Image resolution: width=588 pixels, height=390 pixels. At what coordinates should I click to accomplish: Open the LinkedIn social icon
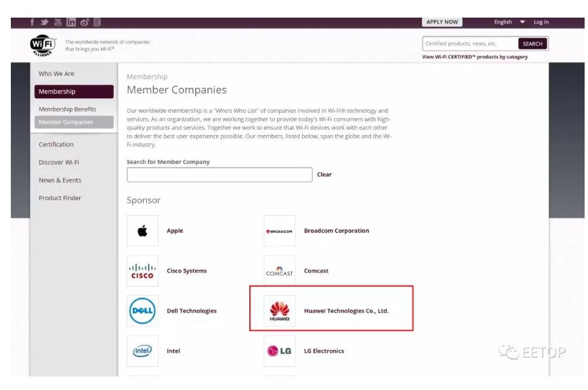pyautogui.click(x=71, y=22)
